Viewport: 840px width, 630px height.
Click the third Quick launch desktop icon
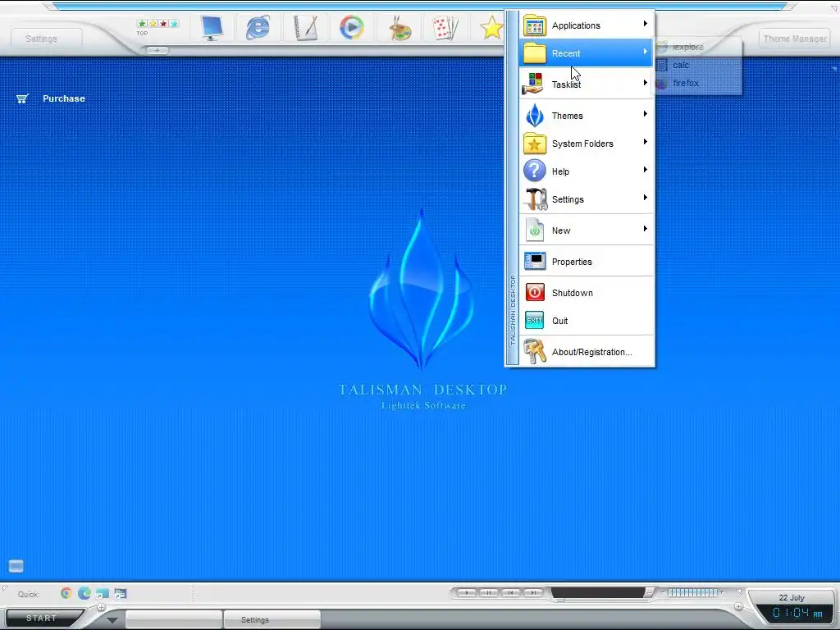pos(103,593)
